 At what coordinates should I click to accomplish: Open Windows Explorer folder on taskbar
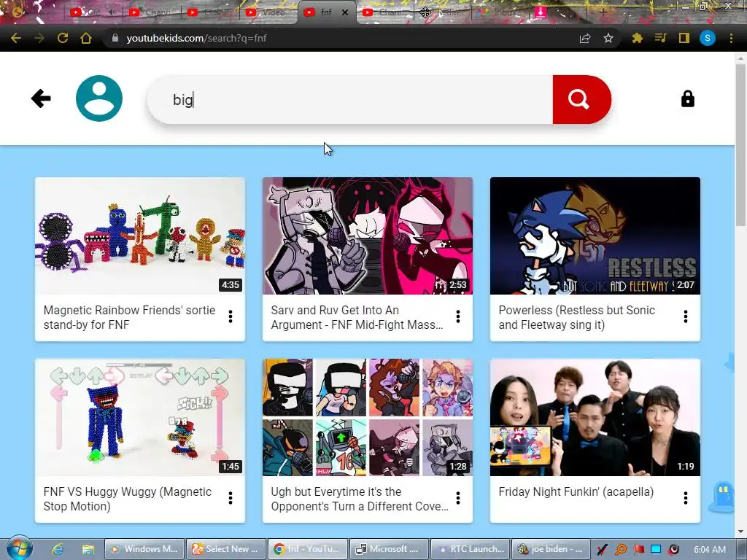pyautogui.click(x=88, y=549)
